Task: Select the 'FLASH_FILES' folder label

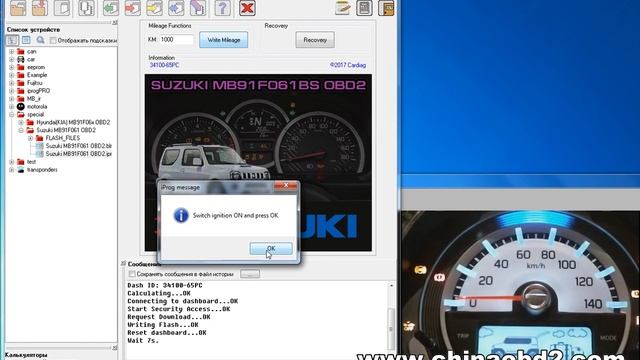Action: click(x=62, y=138)
